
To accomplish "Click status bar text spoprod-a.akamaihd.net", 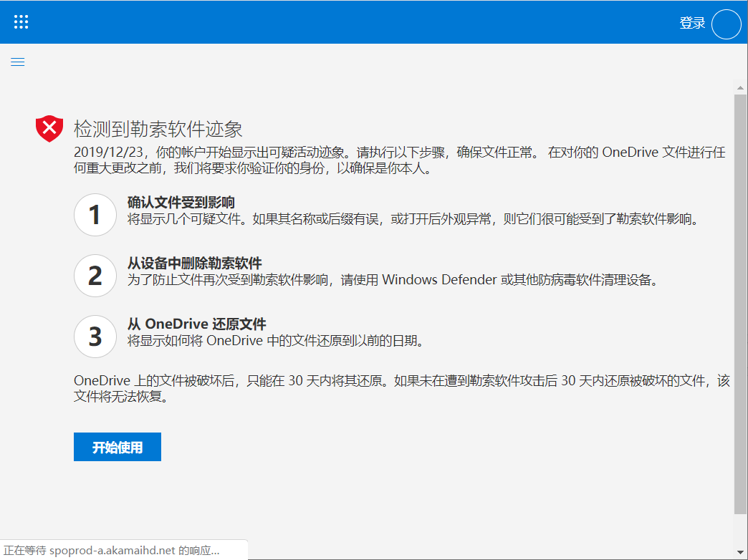I will coord(112,551).
